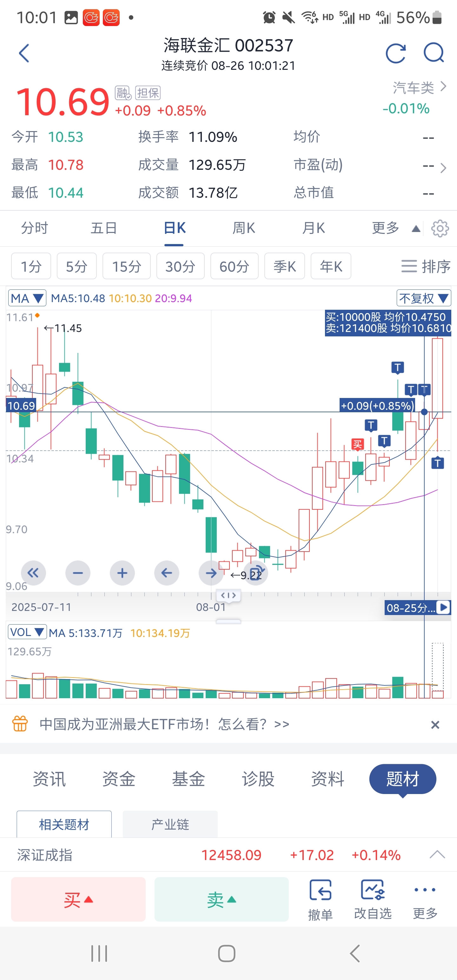Image resolution: width=457 pixels, height=980 pixels.
Task: Open 改自选 edit watchlist
Action: [373, 900]
